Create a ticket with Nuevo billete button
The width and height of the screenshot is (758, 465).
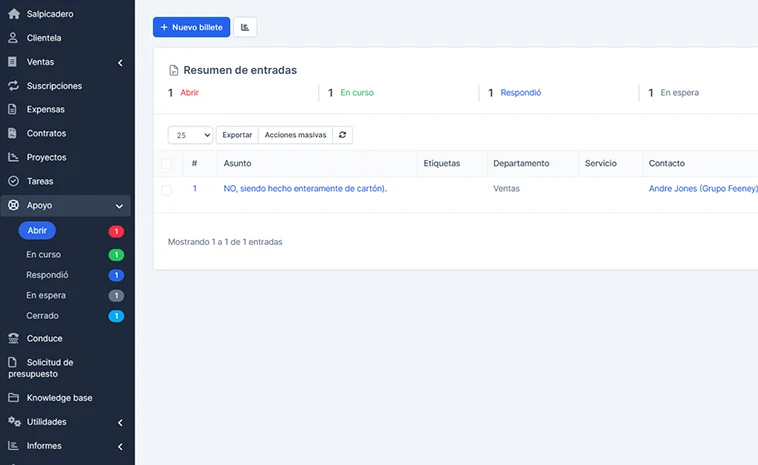click(191, 27)
